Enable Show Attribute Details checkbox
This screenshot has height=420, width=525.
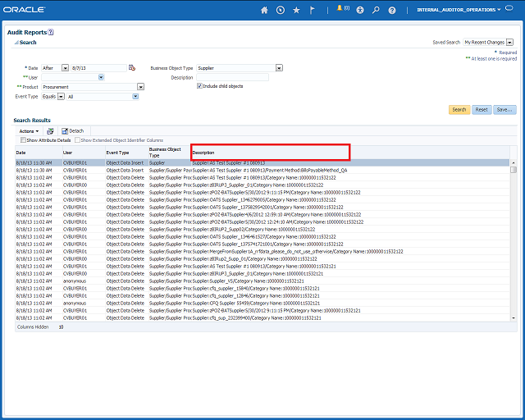click(23, 140)
